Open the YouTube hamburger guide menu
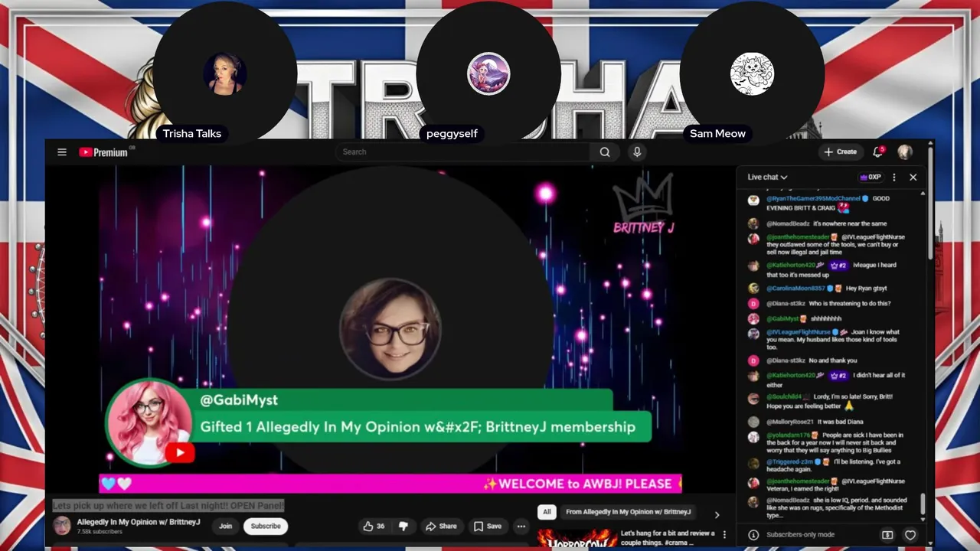The width and height of the screenshot is (980, 551). click(x=62, y=152)
